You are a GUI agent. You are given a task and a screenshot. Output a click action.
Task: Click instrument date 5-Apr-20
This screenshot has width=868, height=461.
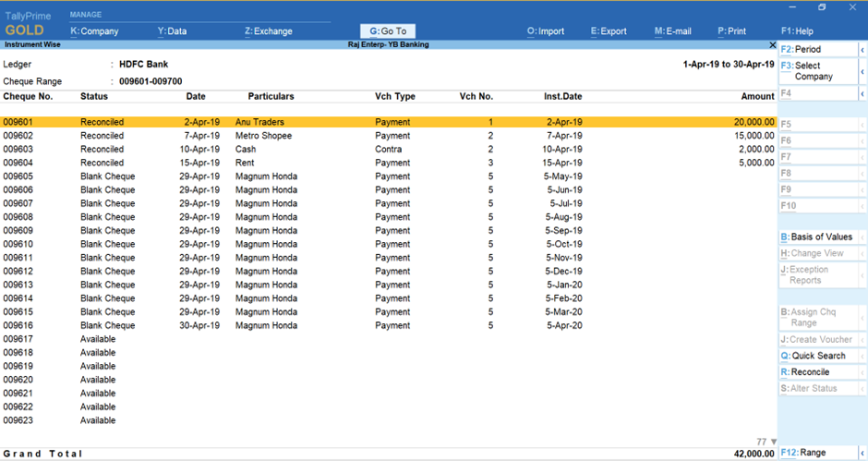[564, 325]
